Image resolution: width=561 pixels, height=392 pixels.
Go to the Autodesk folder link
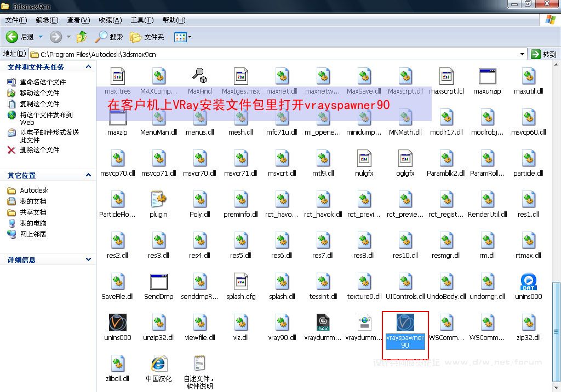(x=34, y=191)
